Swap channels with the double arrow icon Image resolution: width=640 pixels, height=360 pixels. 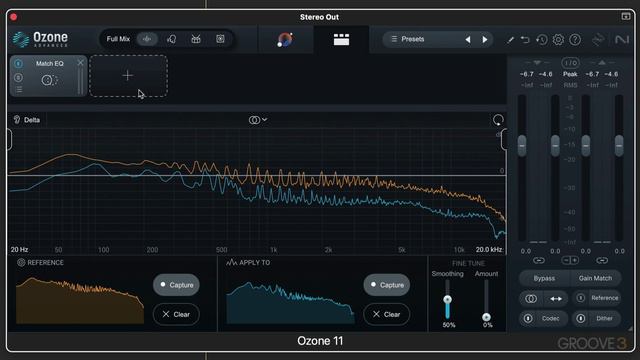(x=556, y=299)
